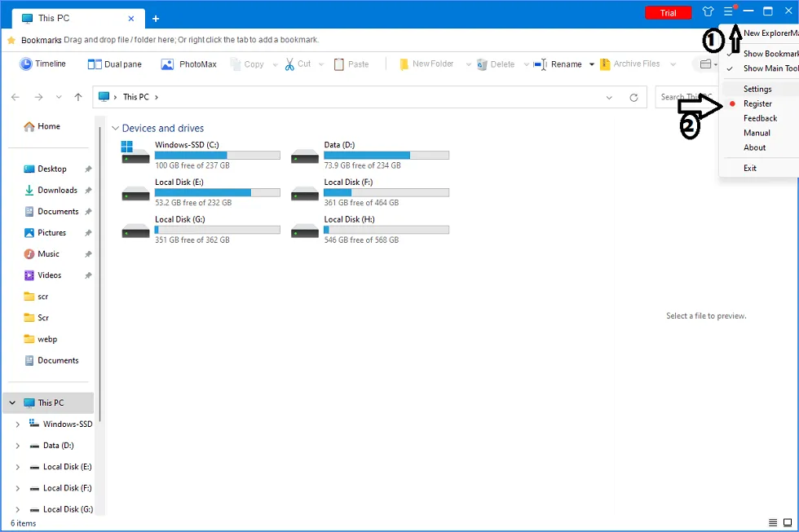Expand Data (D:) in the tree
Screen dimensions: 799x532
[17, 446]
